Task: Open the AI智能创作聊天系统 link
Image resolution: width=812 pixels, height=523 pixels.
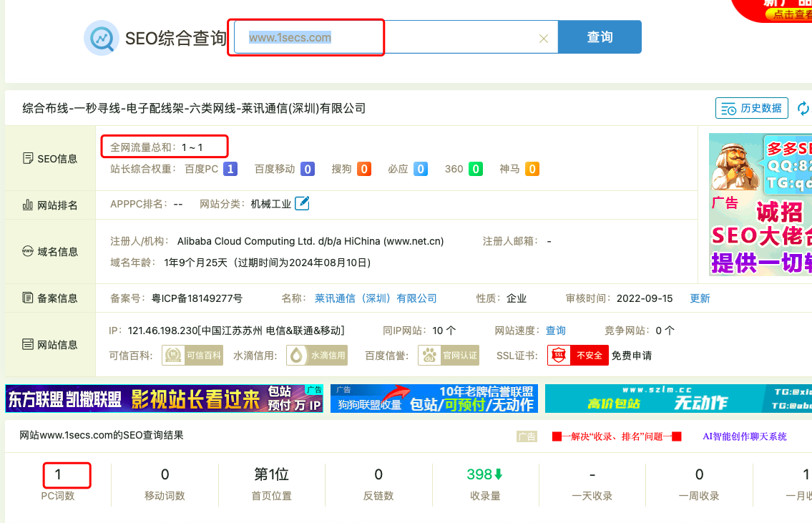Action: (x=744, y=436)
